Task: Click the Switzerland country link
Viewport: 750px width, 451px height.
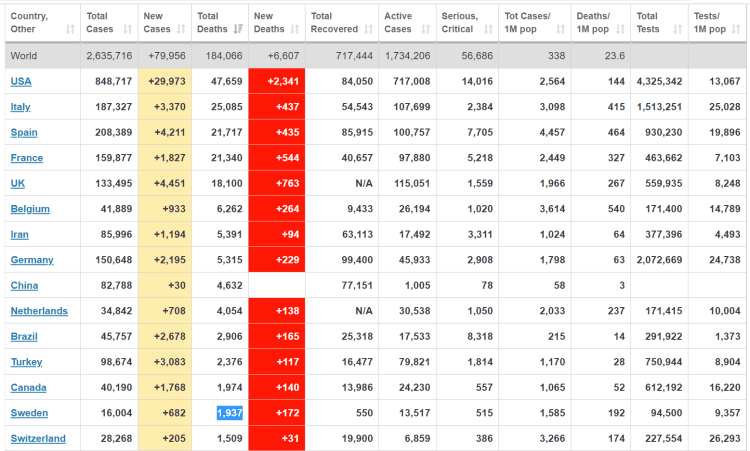Action: point(37,439)
